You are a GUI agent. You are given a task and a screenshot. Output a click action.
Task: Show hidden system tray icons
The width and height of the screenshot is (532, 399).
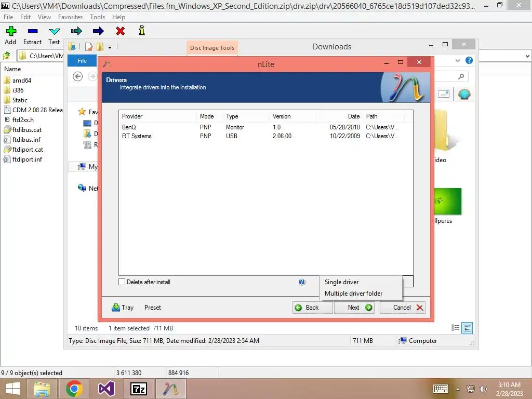[x=458, y=389]
